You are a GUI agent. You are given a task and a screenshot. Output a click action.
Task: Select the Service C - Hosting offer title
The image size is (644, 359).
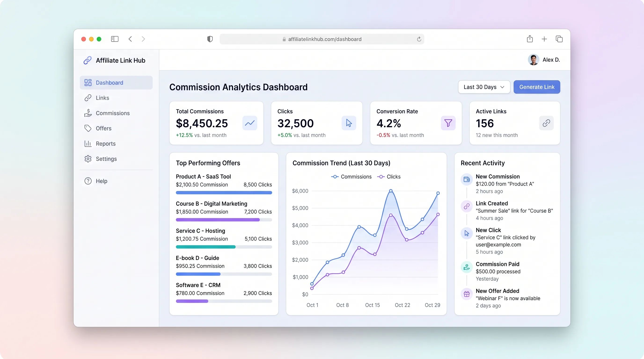201,231
